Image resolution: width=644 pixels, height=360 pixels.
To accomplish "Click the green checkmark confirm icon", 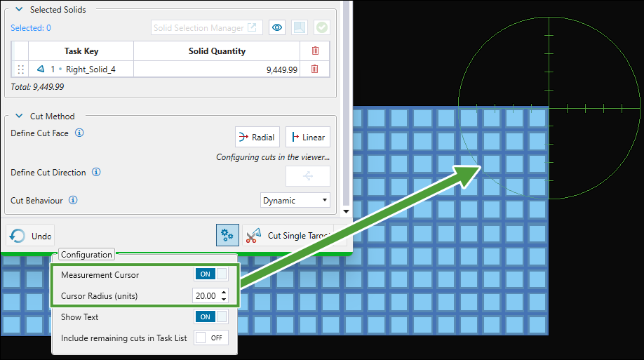I will 322,27.
